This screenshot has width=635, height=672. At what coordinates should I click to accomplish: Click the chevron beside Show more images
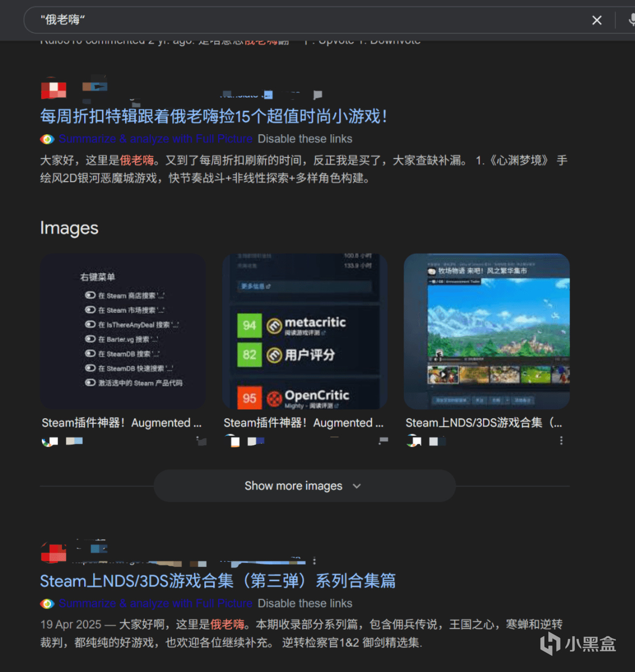tap(357, 486)
